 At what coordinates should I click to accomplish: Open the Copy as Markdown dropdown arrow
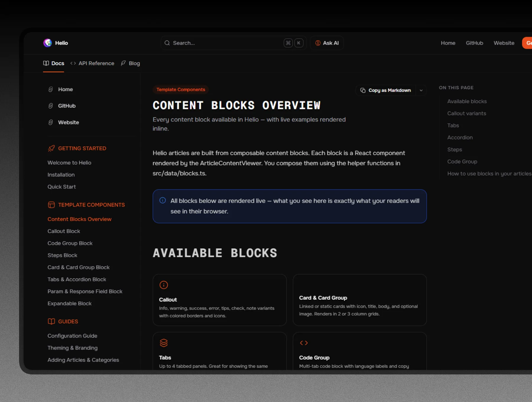click(421, 90)
